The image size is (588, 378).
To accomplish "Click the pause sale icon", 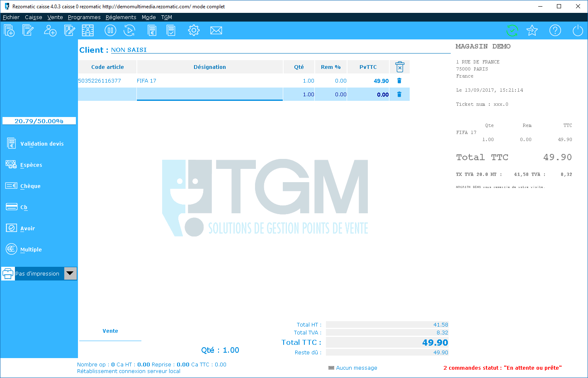I will coord(110,30).
